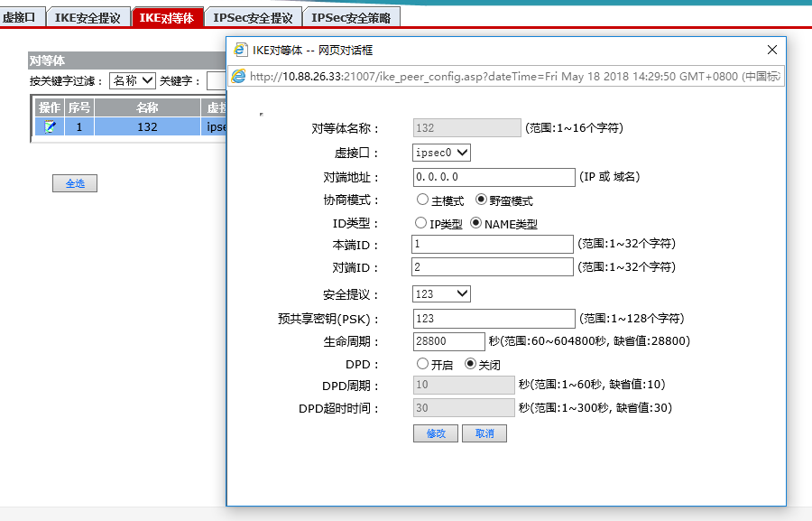Click the IE page icon in address bar
The image size is (812, 521).
pos(238,76)
